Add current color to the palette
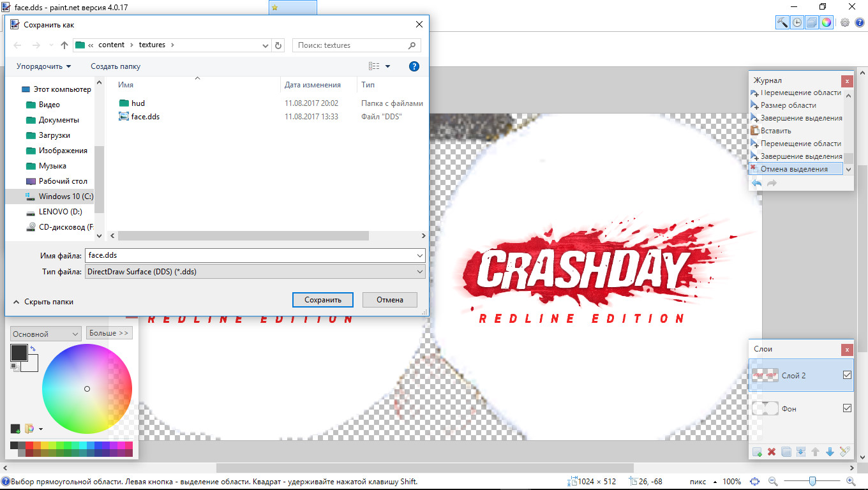 click(x=15, y=429)
